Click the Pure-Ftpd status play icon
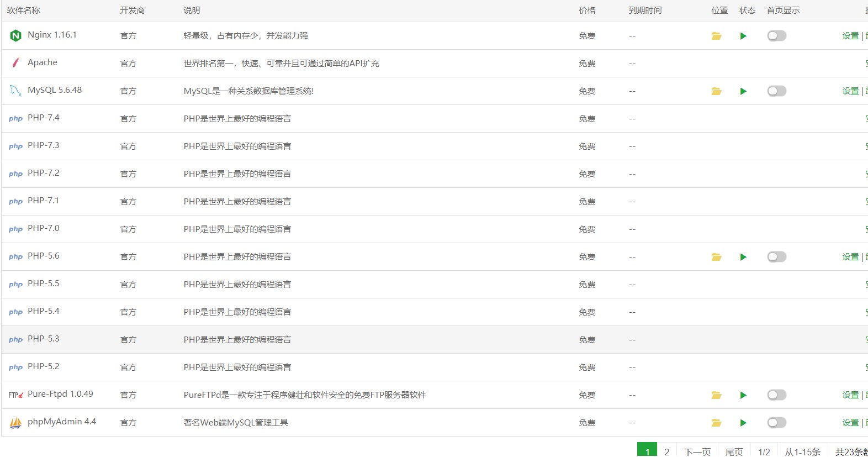868x457 pixels. 743,395
